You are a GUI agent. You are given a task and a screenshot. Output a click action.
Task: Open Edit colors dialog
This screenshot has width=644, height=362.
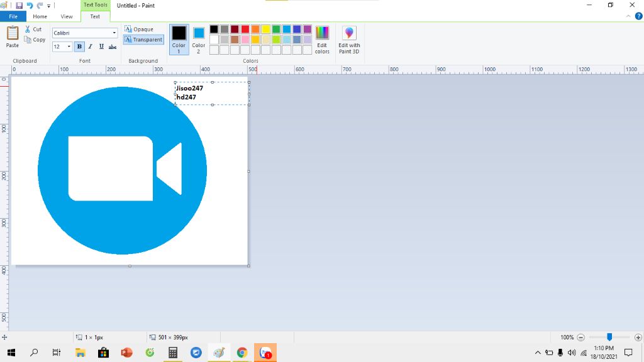point(322,40)
